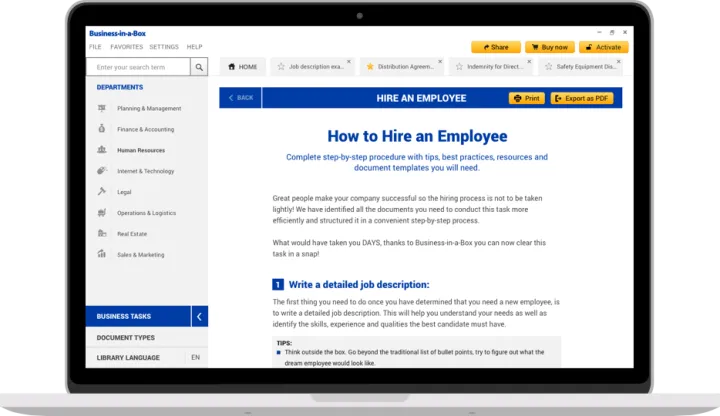Close the Job description tab
The image size is (720, 416).
coord(349,61)
